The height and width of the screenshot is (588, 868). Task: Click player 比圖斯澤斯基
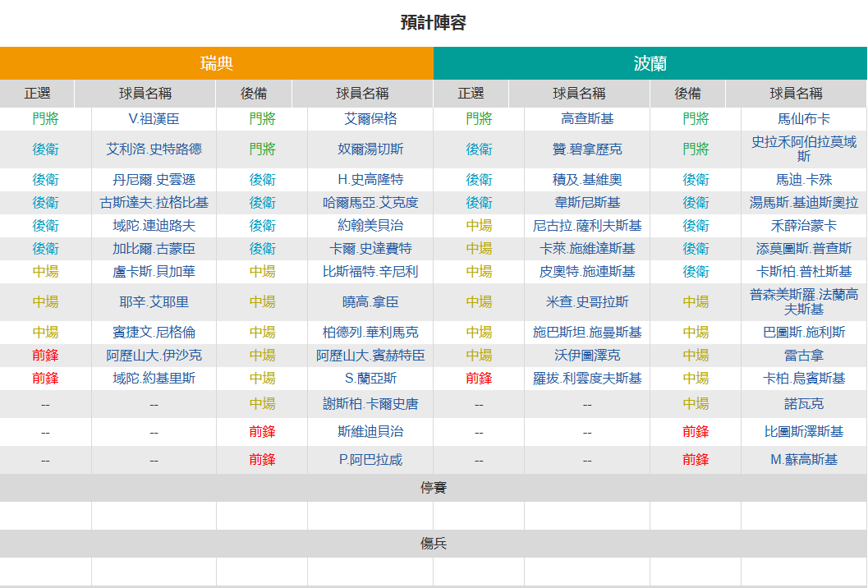(x=804, y=432)
